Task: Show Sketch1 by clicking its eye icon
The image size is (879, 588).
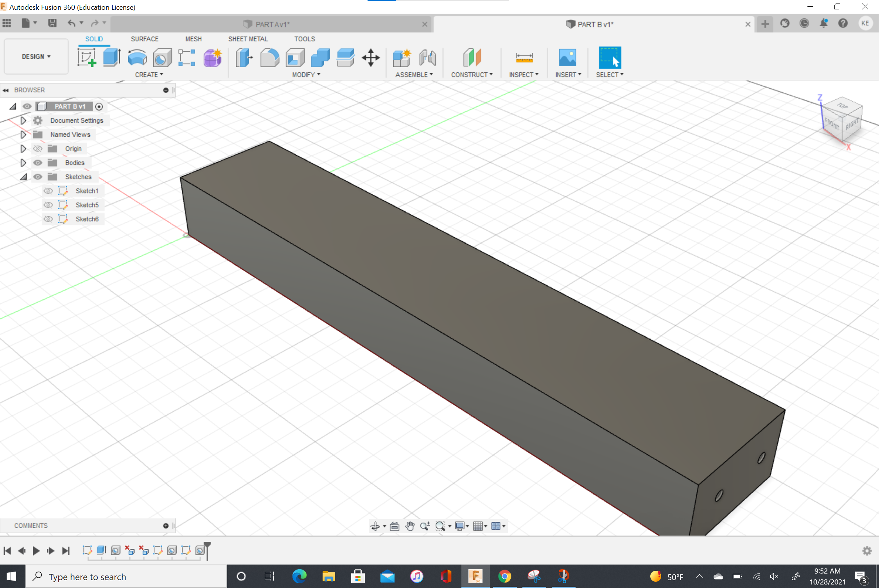Action: click(48, 190)
